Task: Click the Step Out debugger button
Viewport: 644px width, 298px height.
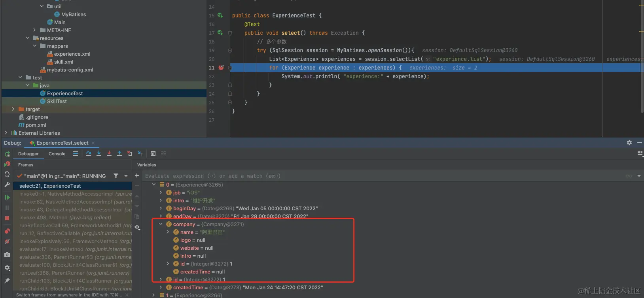Action: coord(119,153)
